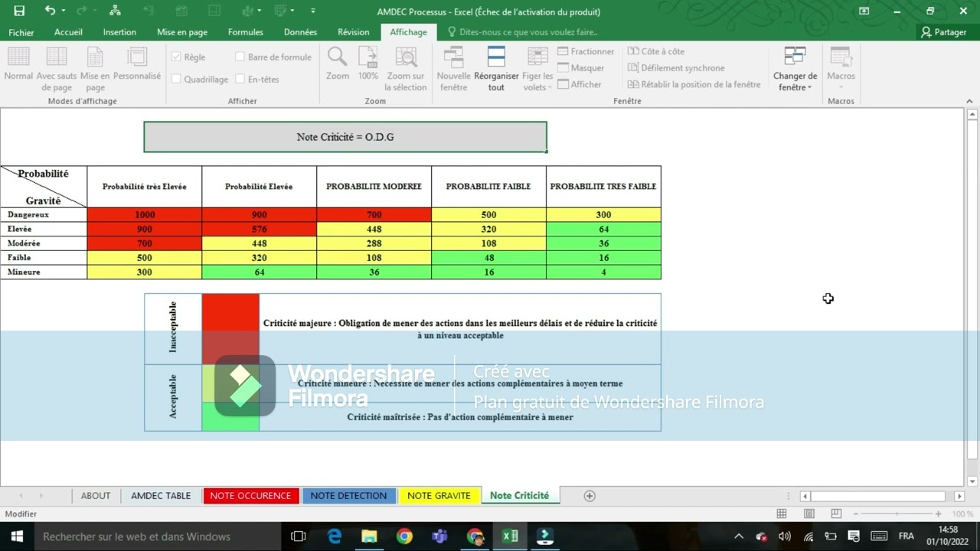Customize the Quick Access Toolbar
This screenshot has height=551, width=980.
click(313, 11)
